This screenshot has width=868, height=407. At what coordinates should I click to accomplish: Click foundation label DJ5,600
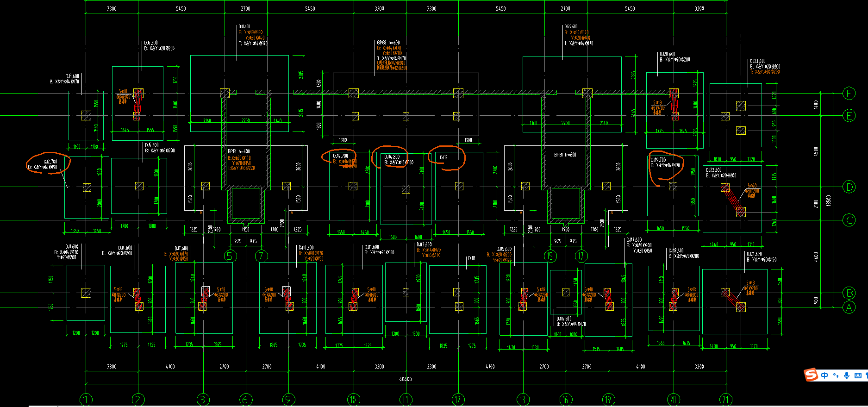[152, 145]
